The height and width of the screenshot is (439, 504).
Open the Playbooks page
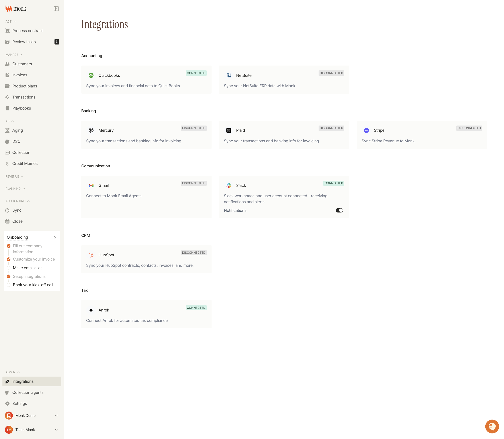click(21, 108)
